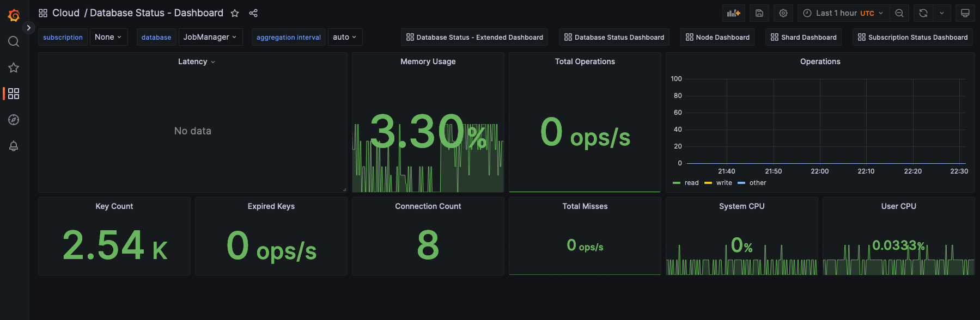This screenshot has width=980, height=320.
Task: Expand the aggregation interval auto dropdown
Action: 345,37
